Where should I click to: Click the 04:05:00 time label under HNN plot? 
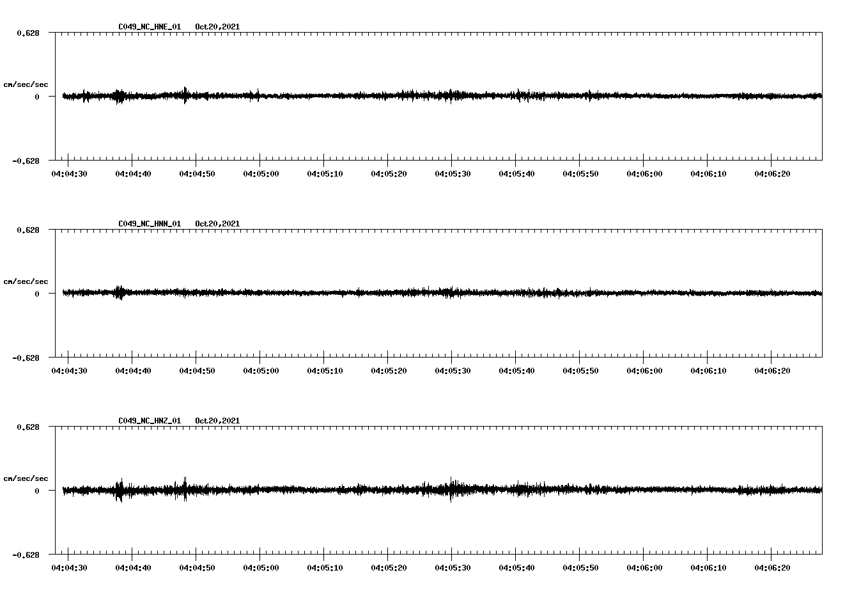[261, 371]
